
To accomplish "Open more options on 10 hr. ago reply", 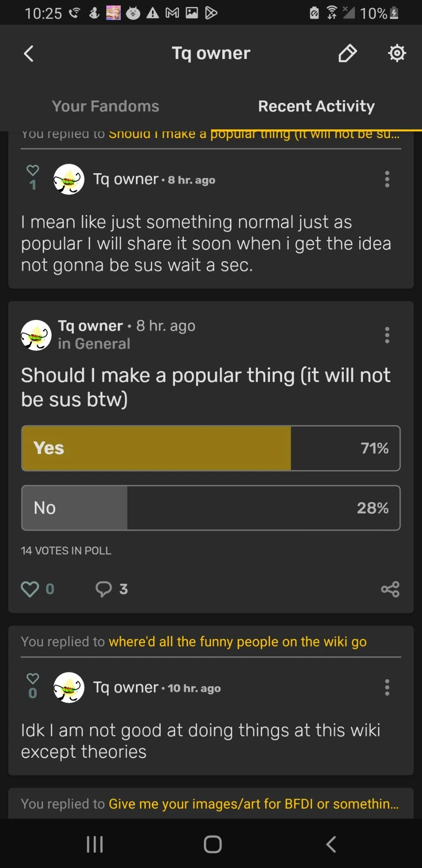I will tap(387, 687).
